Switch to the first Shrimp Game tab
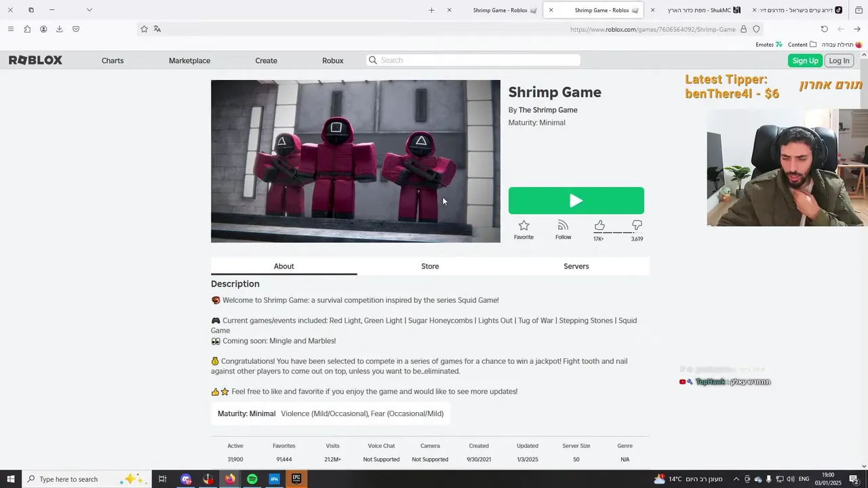The image size is (868, 488). (492, 10)
